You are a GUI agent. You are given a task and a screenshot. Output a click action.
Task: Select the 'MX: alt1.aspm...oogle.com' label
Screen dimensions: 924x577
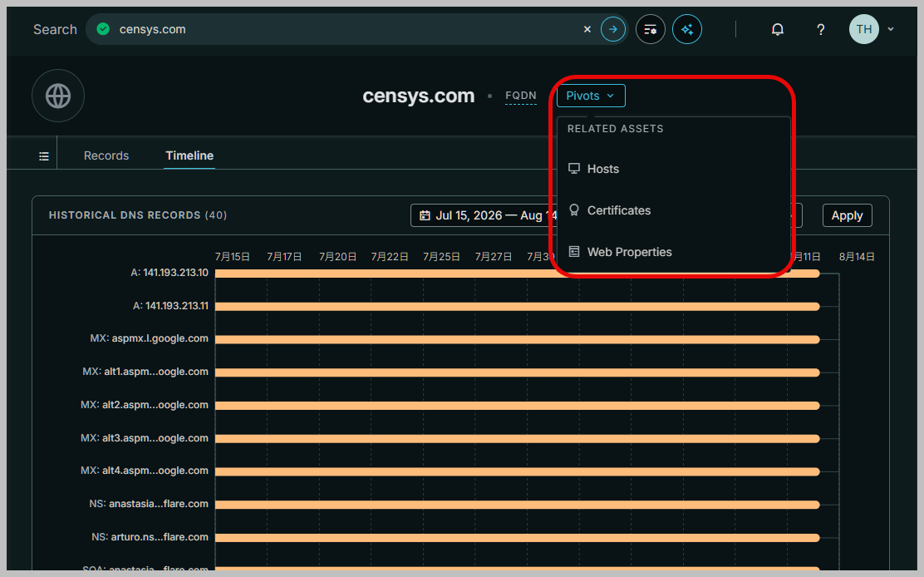point(145,372)
